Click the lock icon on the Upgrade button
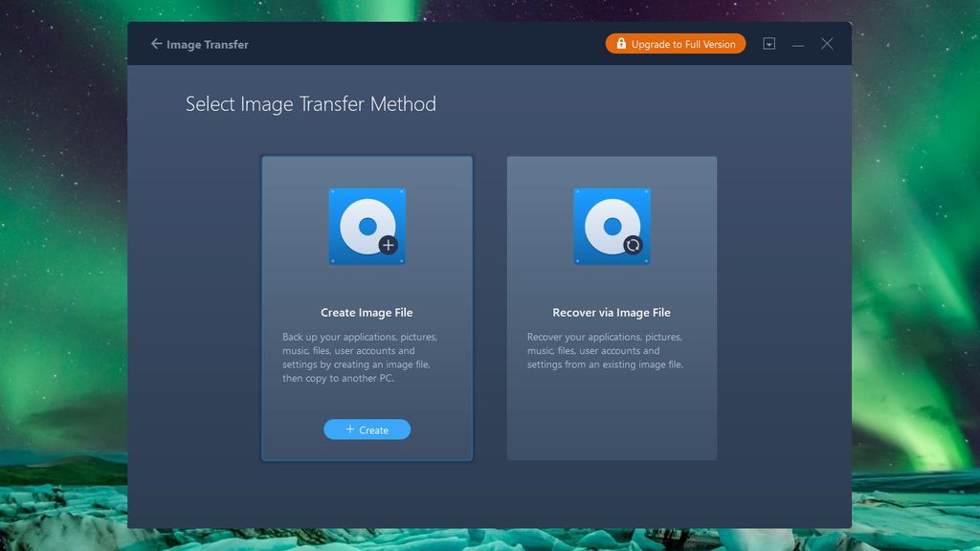 click(x=620, y=43)
